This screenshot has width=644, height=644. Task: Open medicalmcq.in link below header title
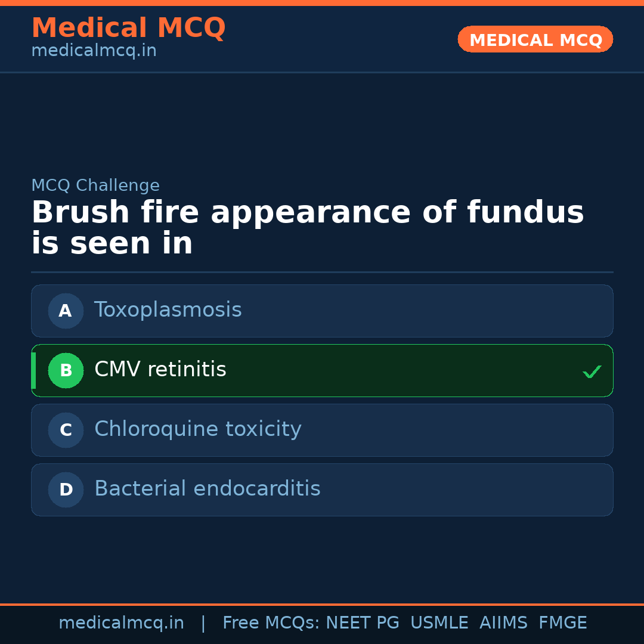(x=94, y=51)
